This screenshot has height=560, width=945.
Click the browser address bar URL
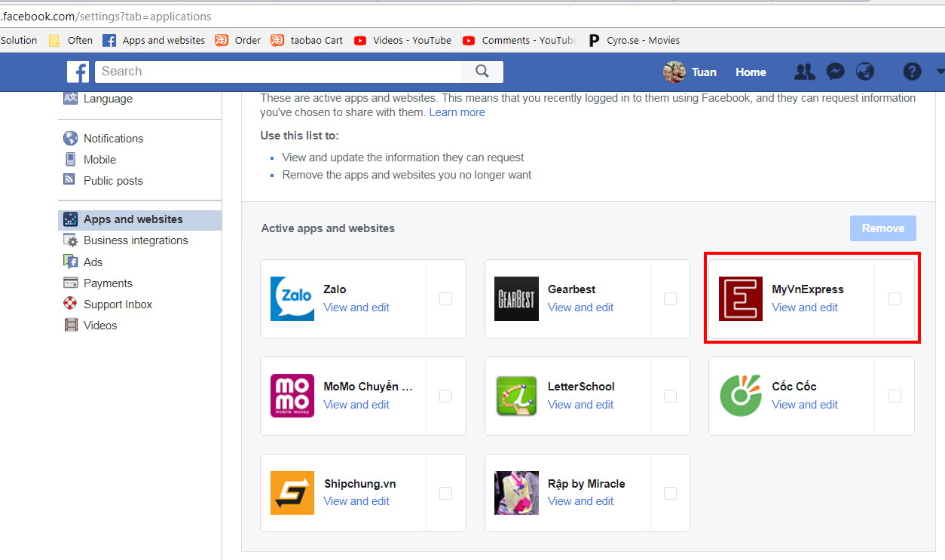(x=107, y=16)
